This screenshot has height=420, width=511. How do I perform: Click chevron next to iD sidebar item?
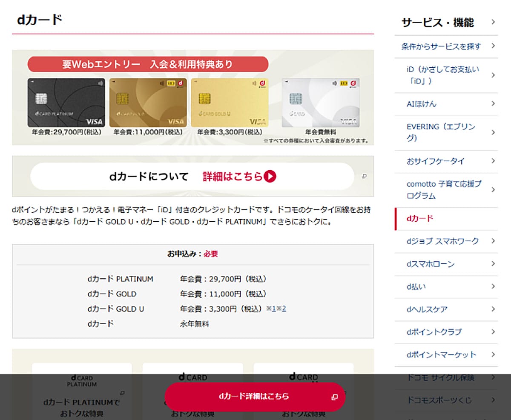coord(493,75)
